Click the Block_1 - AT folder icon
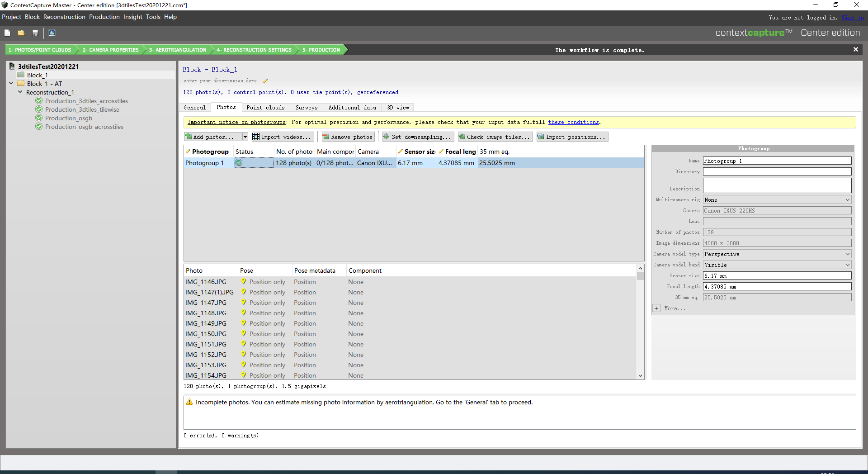Image resolution: width=868 pixels, height=474 pixels. click(21, 84)
